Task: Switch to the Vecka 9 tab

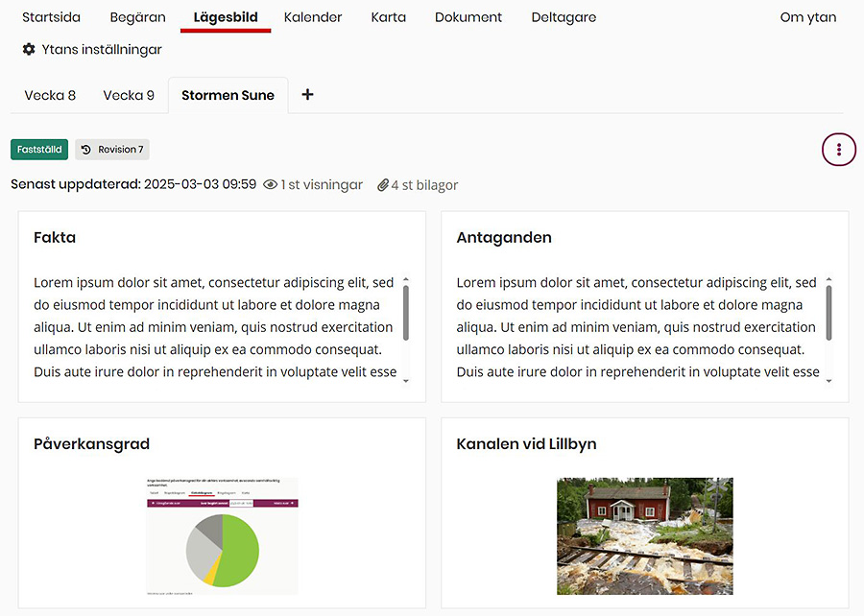Action: tap(130, 95)
